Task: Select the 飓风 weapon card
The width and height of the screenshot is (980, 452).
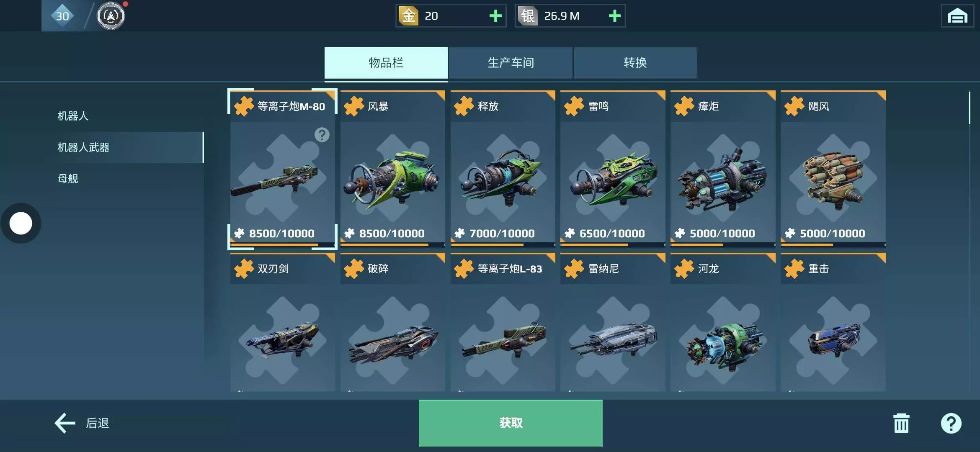Action: (833, 168)
